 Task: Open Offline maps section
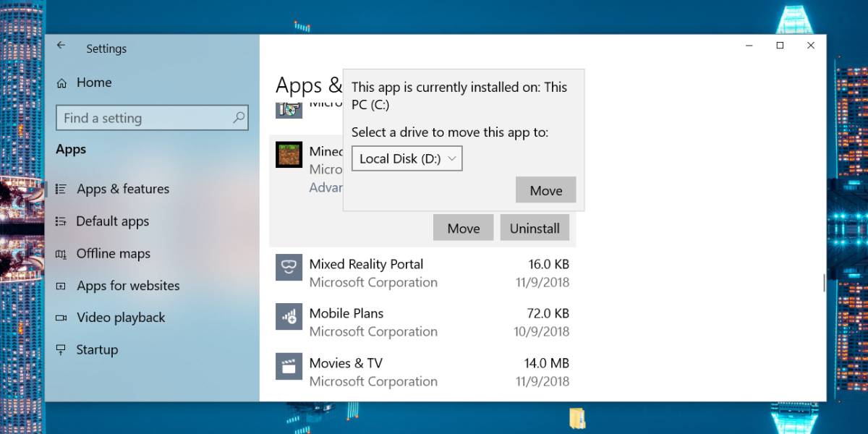pos(114,253)
